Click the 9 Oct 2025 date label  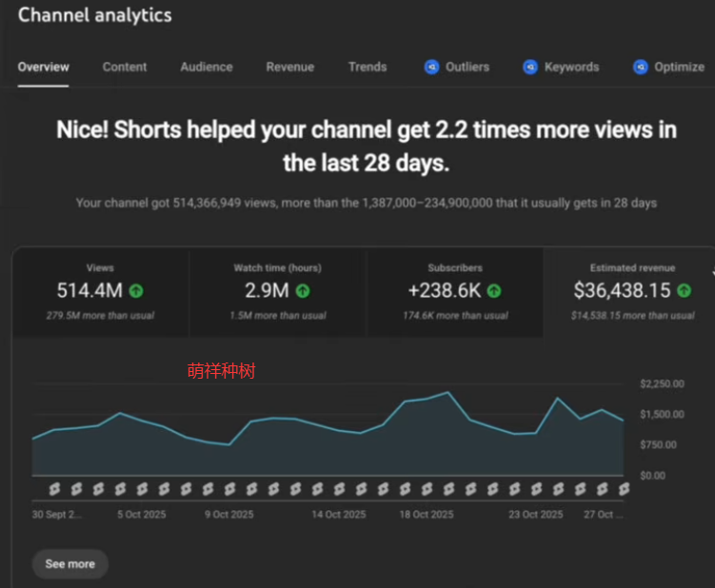(x=229, y=515)
